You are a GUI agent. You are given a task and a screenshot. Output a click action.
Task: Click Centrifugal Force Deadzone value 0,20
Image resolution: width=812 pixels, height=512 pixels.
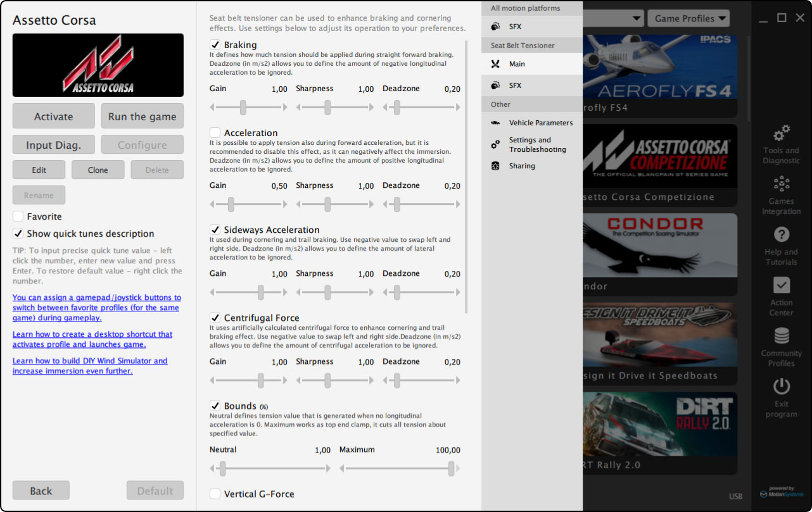click(x=452, y=362)
